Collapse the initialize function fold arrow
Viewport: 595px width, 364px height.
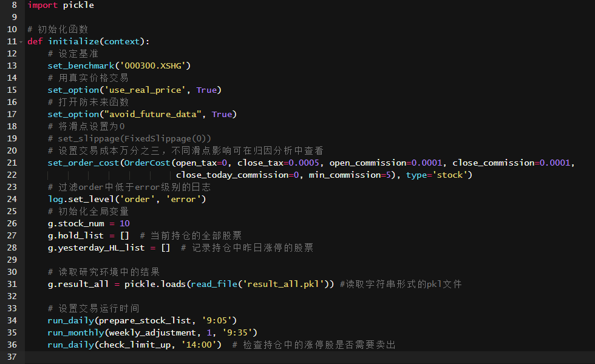tap(21, 42)
